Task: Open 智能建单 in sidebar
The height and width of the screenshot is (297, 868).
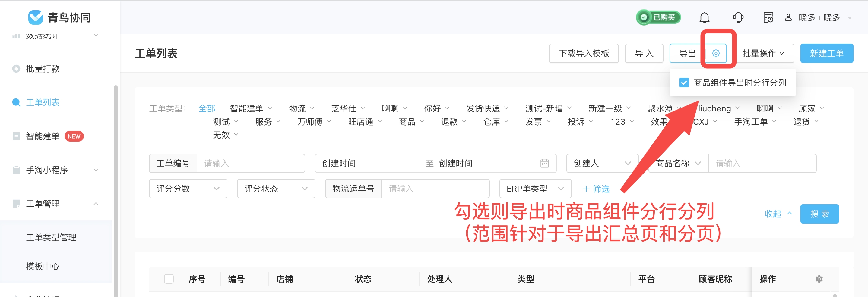Action: [x=43, y=136]
